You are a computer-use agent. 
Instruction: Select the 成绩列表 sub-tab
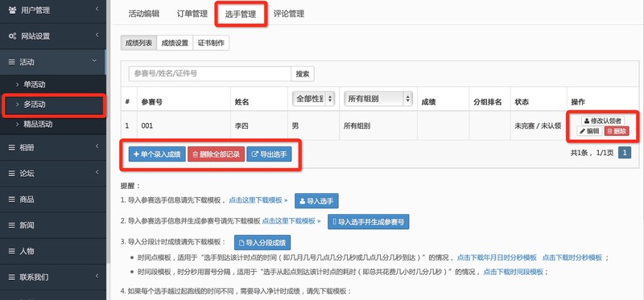138,43
